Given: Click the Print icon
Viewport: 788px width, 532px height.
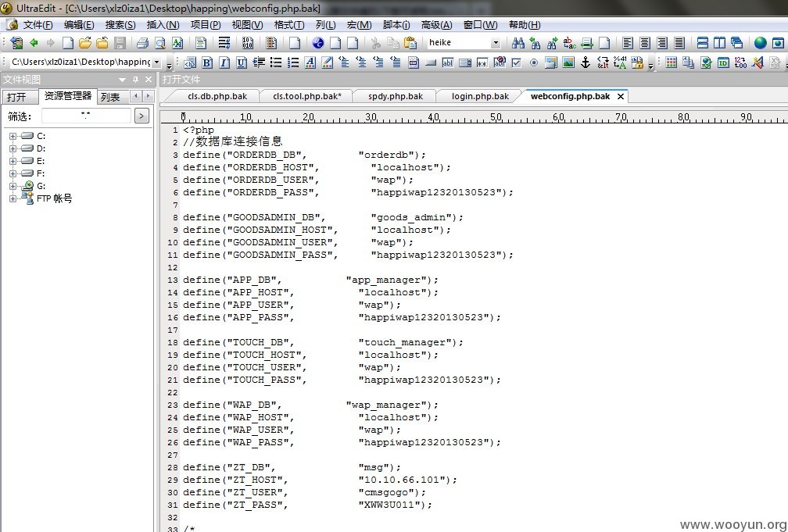Looking at the screenshot, I should click(x=143, y=43).
